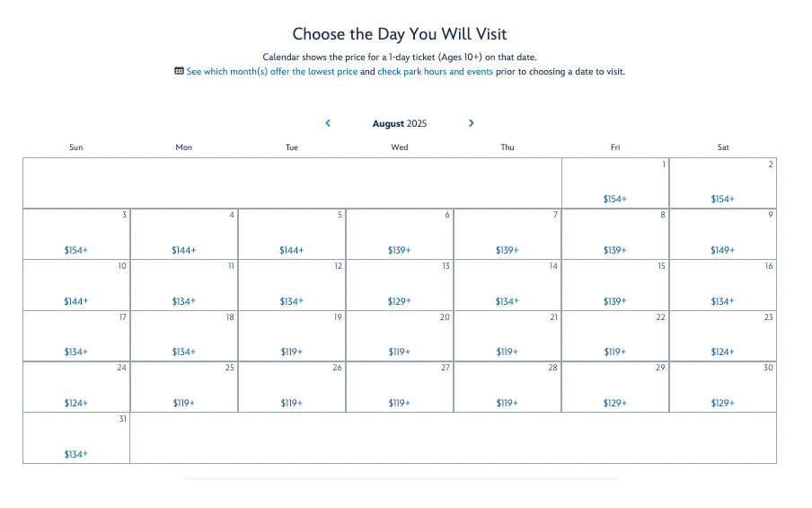The width and height of the screenshot is (812, 508).
Task: Open 'check park hours and events' link
Action: [435, 72]
